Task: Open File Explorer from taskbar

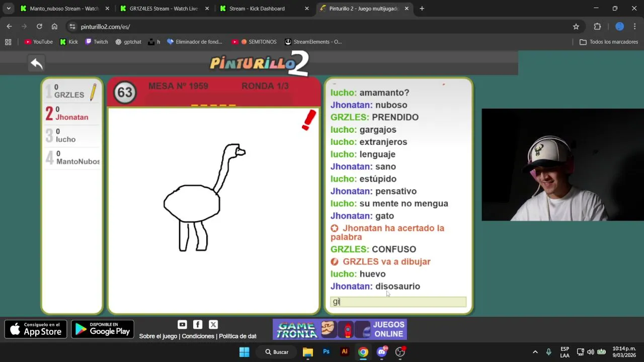Action: point(308,352)
